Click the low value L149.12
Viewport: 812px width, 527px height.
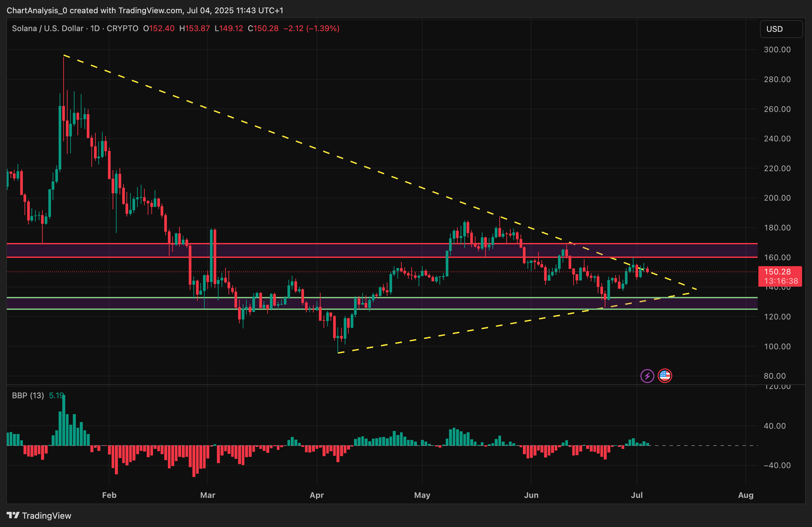[228, 28]
